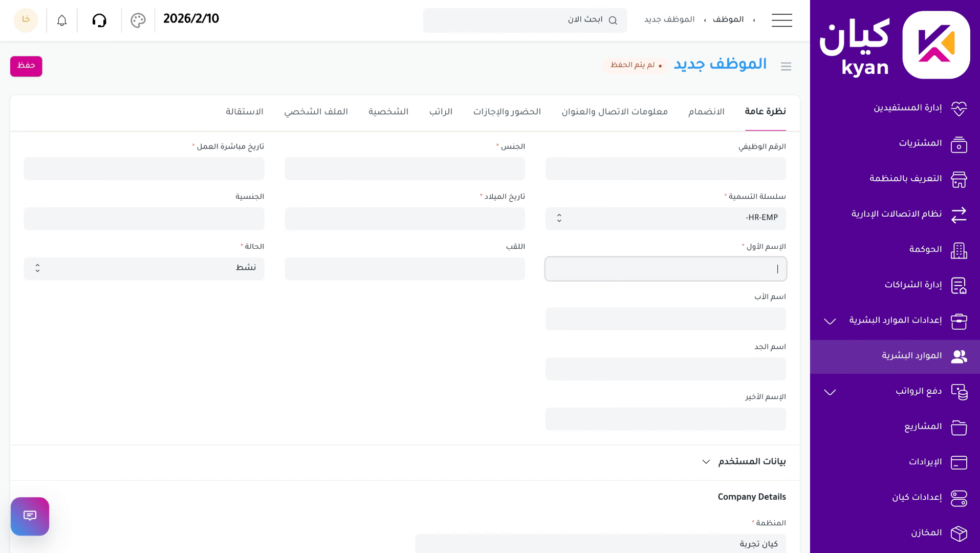Open the headset support icon
This screenshot has height=553, width=980.
tap(99, 20)
